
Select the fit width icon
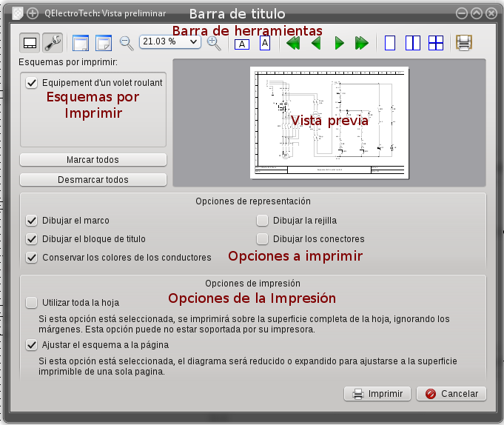coord(81,43)
